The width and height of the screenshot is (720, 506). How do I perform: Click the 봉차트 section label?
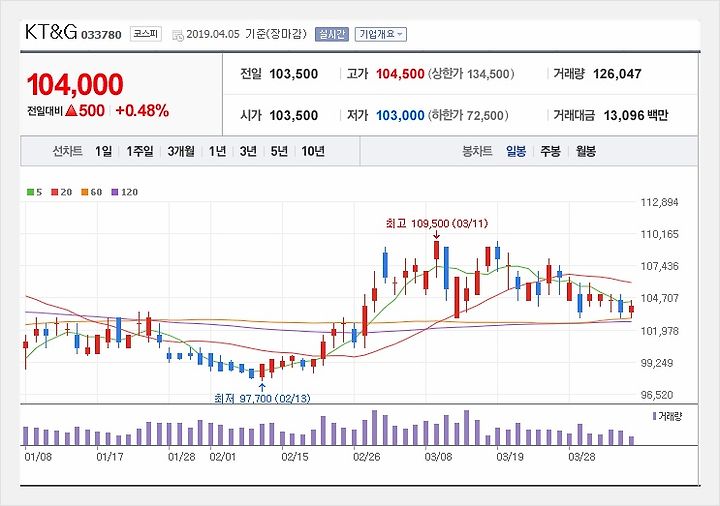tap(477, 151)
